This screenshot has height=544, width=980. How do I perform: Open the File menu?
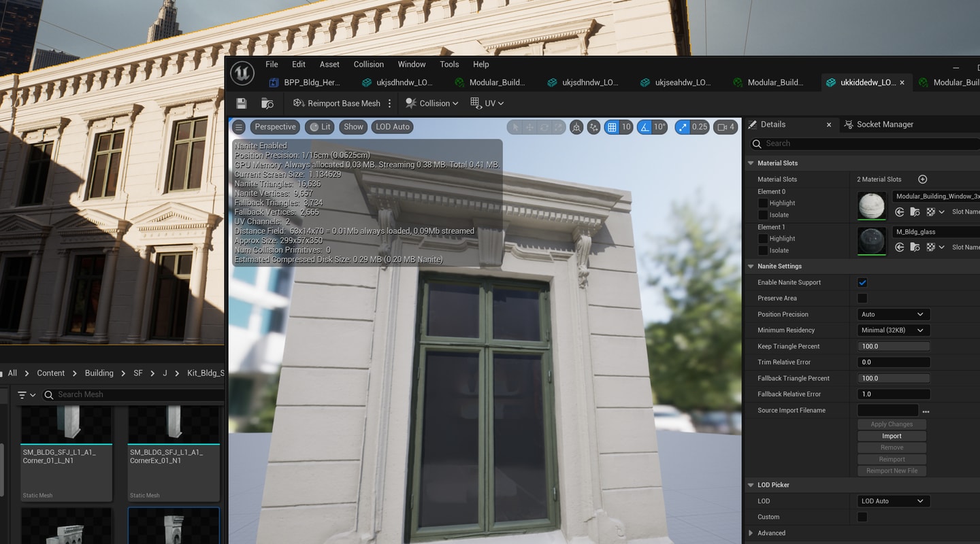tap(272, 65)
